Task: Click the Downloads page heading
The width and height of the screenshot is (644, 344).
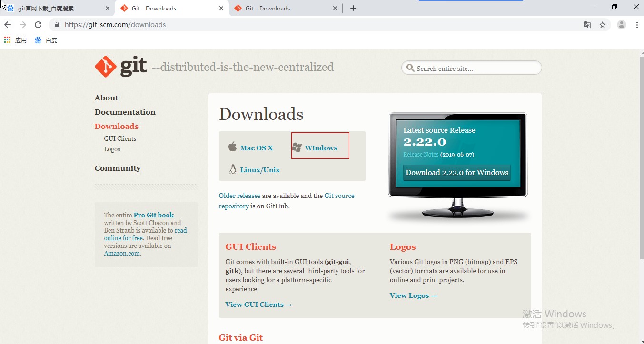Action: pyautogui.click(x=261, y=114)
